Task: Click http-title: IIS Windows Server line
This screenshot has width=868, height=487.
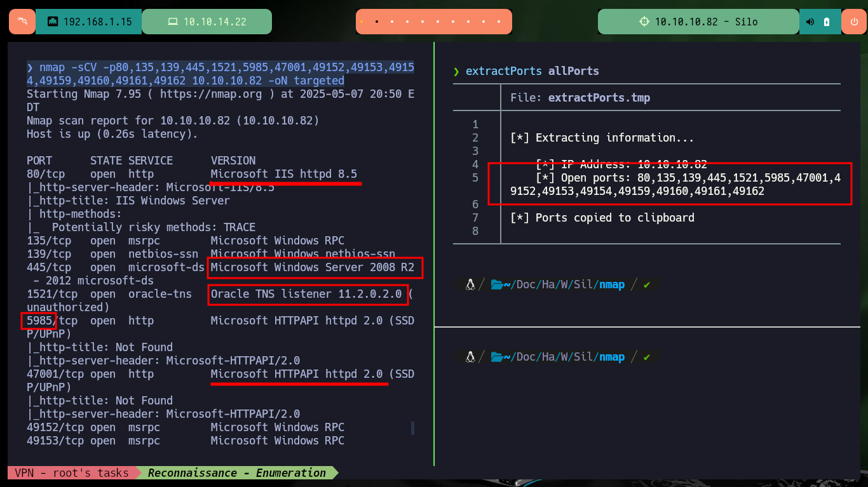Action: (x=128, y=201)
